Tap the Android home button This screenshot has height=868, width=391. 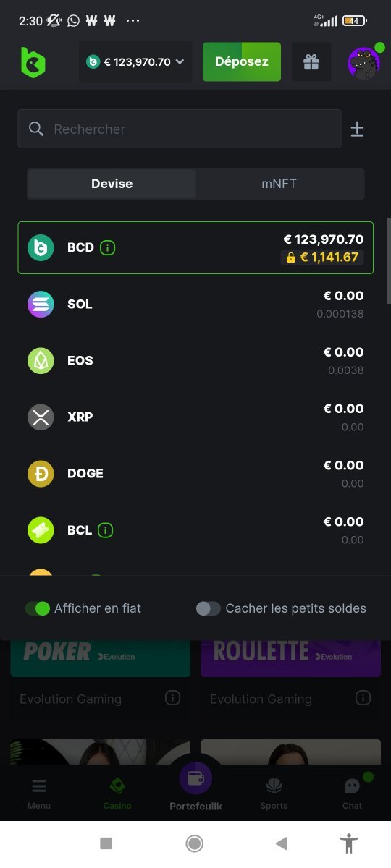click(x=194, y=843)
